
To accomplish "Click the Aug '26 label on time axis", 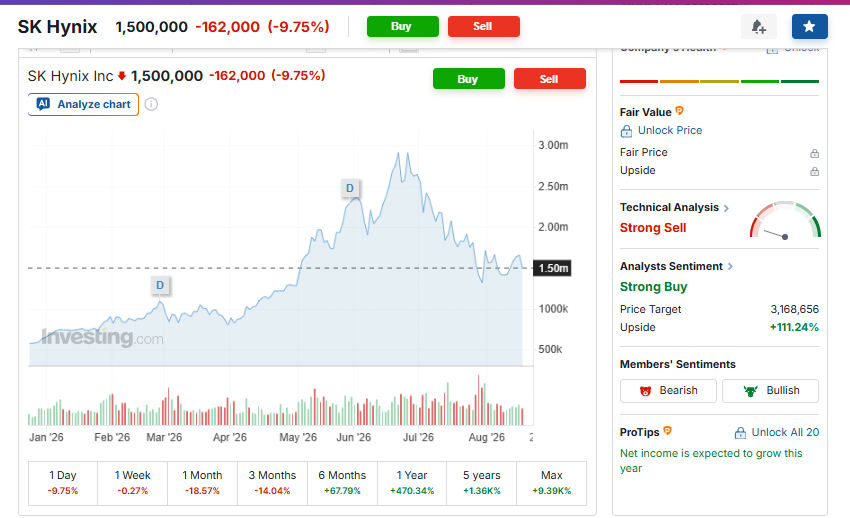I will coord(486,437).
